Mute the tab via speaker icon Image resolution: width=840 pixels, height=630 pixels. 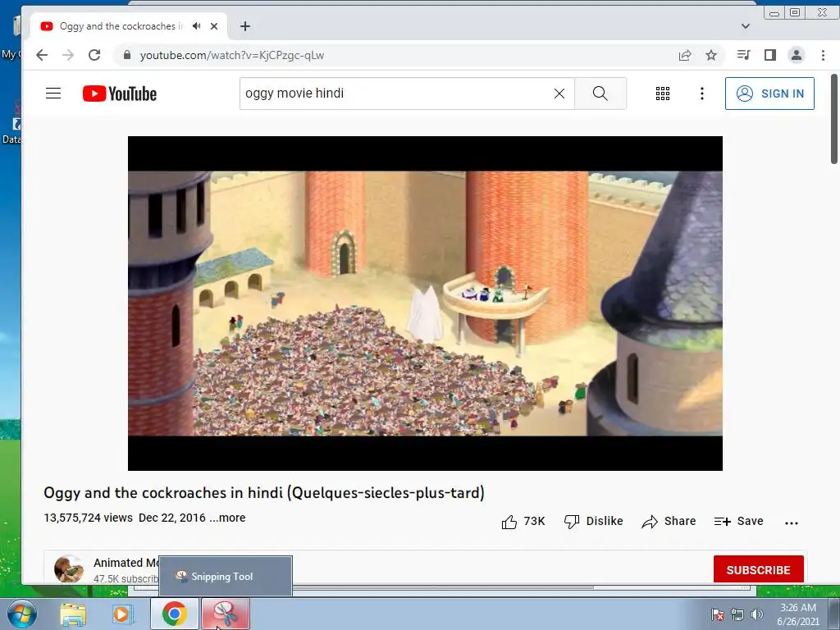point(197,25)
